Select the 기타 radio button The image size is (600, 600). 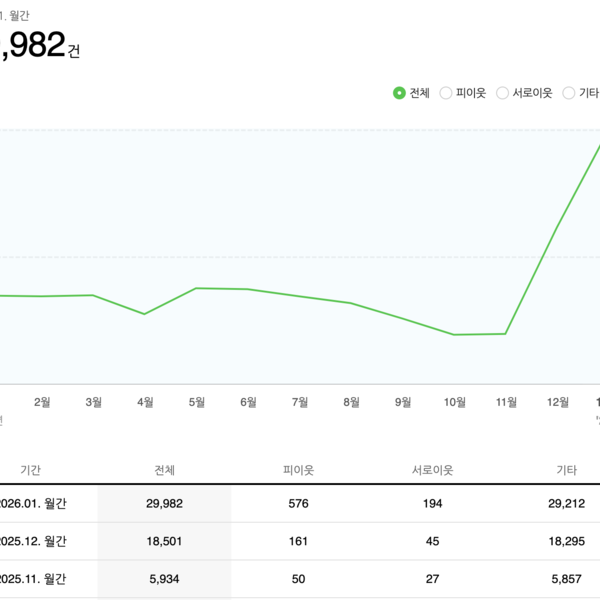point(569,93)
